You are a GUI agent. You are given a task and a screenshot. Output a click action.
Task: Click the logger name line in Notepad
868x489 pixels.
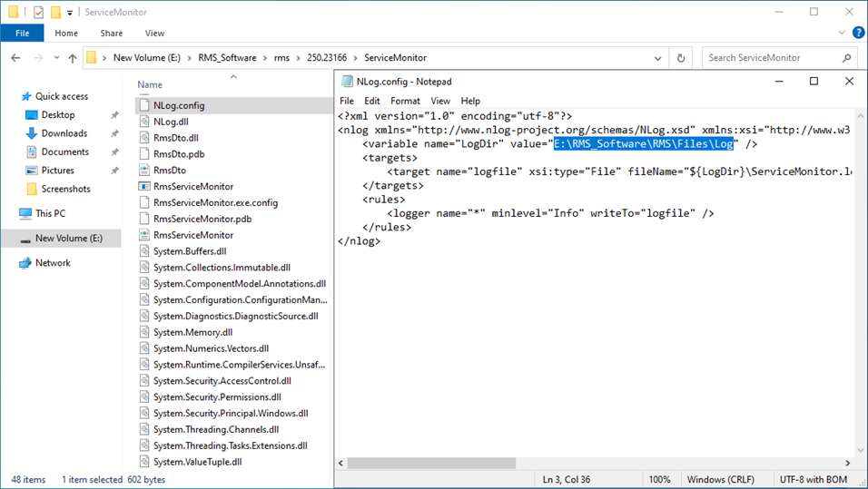(550, 213)
